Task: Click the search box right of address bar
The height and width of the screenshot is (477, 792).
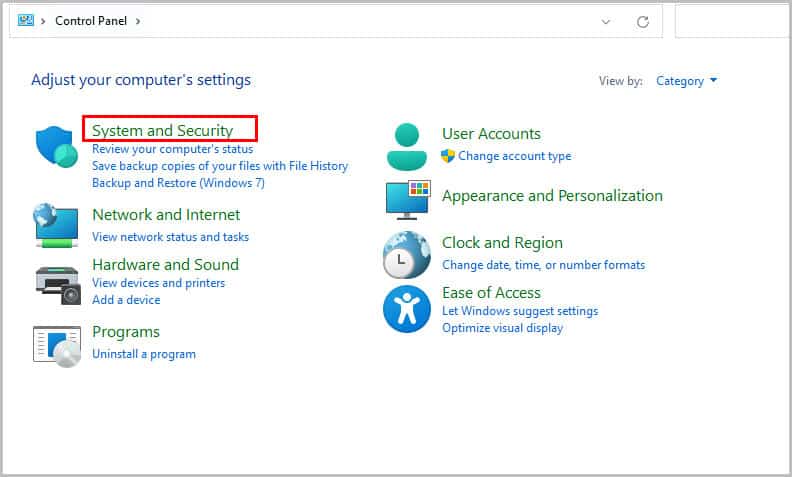Action: point(732,21)
